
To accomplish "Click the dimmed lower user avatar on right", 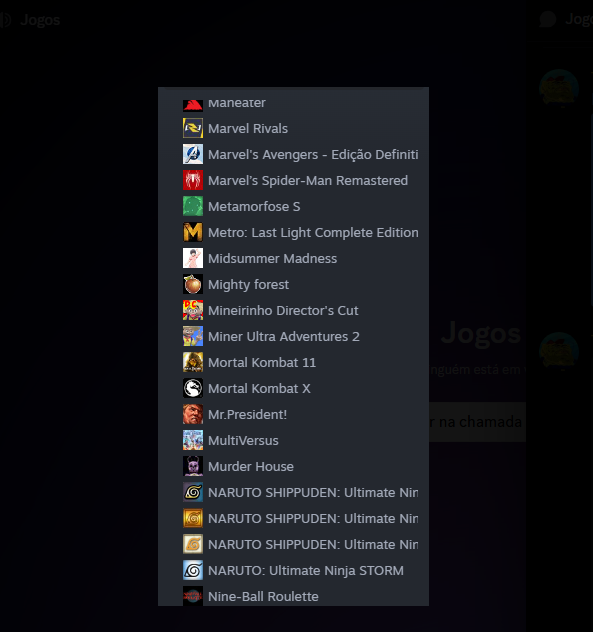I will (x=559, y=351).
